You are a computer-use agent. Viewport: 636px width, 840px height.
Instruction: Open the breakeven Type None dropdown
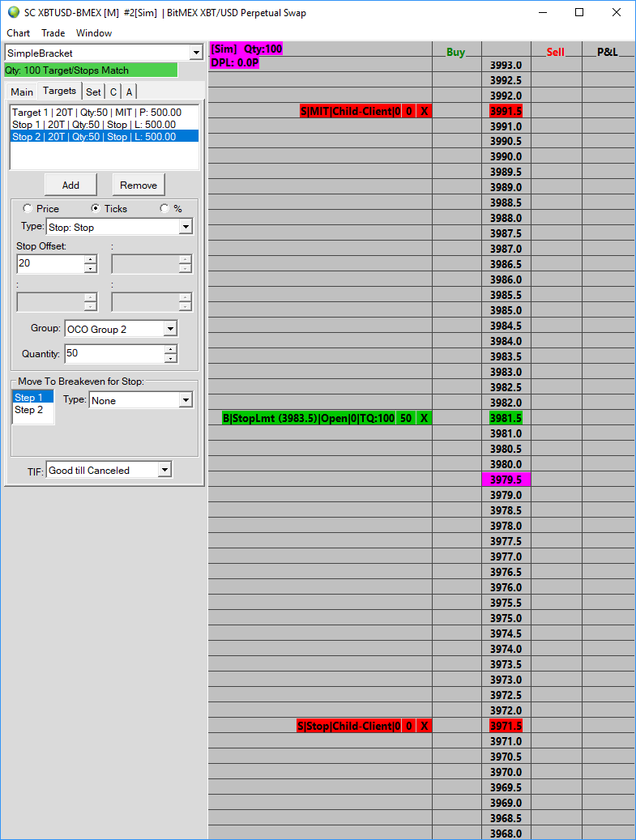click(x=186, y=399)
